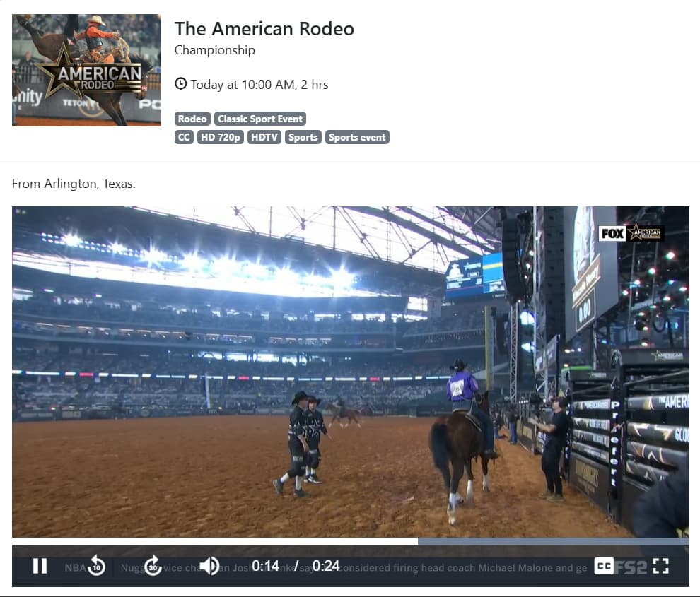Select the Rodeo tag
The image size is (700, 597).
pyautogui.click(x=192, y=119)
